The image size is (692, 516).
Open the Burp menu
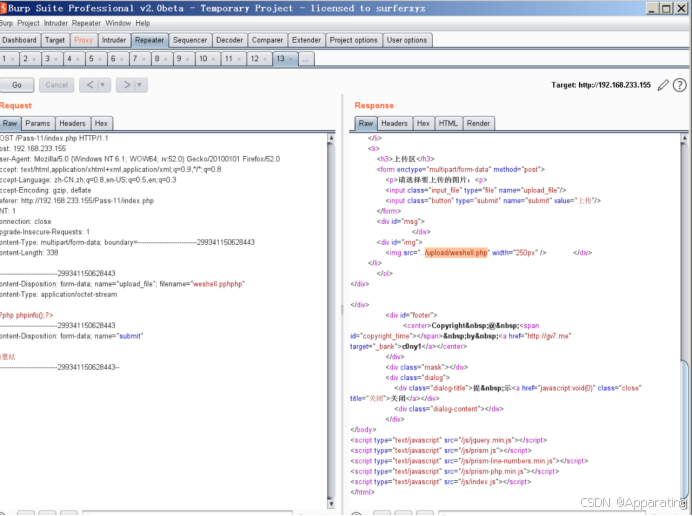coord(6,23)
